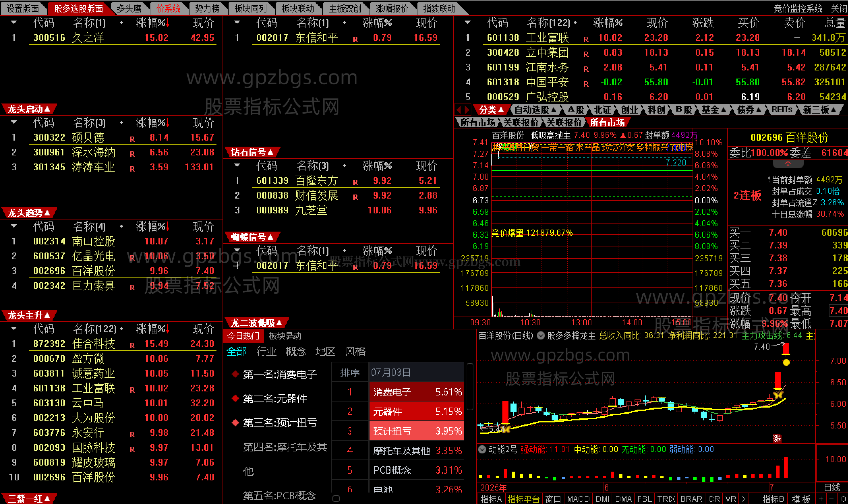
Task: Expand the 分类 category tab menu
Action: point(491,110)
